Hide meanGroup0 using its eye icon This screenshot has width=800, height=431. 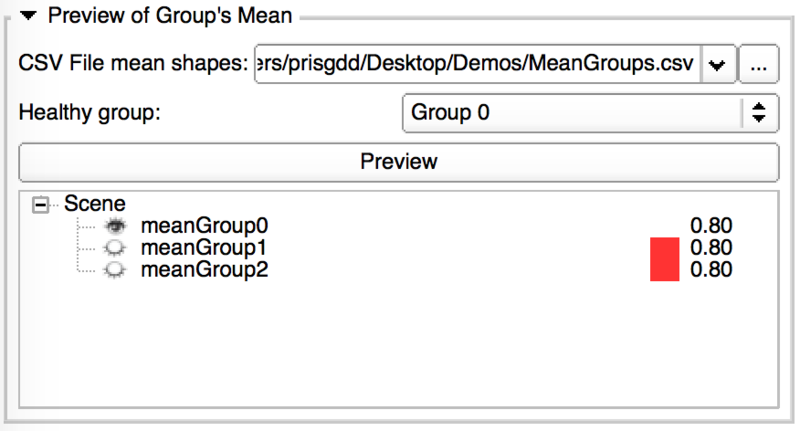click(116, 226)
